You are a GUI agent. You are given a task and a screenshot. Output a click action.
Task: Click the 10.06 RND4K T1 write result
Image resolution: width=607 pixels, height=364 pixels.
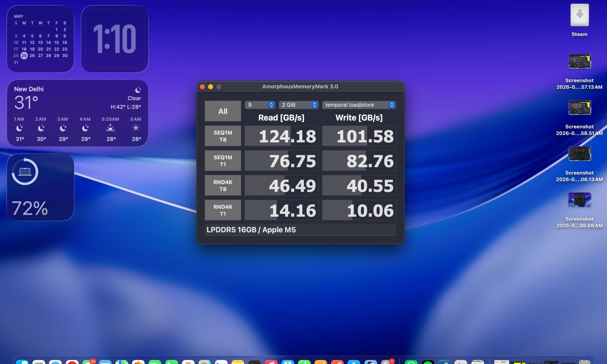click(x=359, y=210)
